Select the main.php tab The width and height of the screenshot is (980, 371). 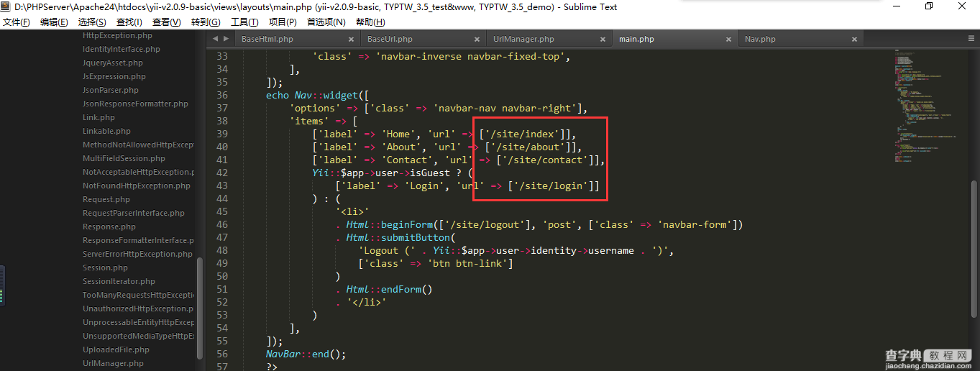[x=637, y=39]
